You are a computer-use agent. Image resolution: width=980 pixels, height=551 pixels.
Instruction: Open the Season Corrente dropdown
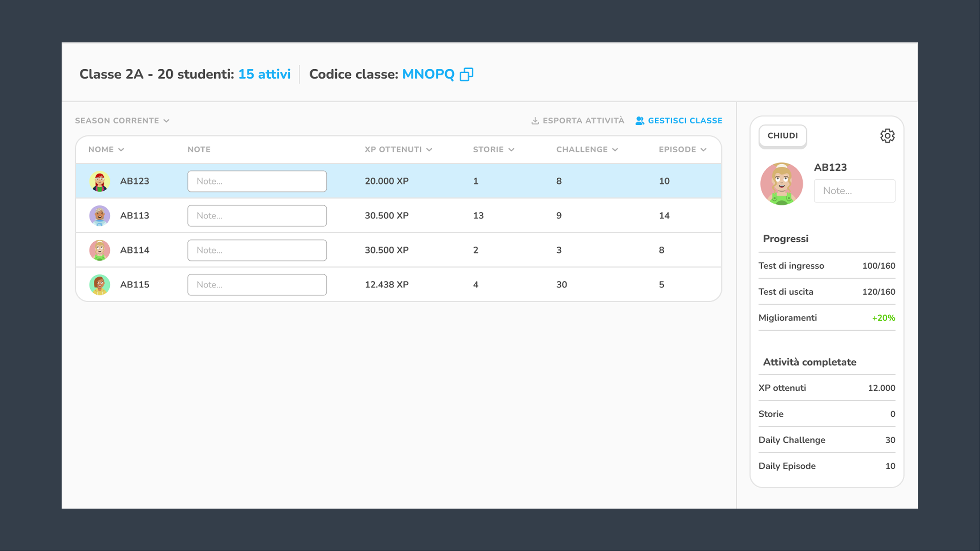tap(122, 121)
